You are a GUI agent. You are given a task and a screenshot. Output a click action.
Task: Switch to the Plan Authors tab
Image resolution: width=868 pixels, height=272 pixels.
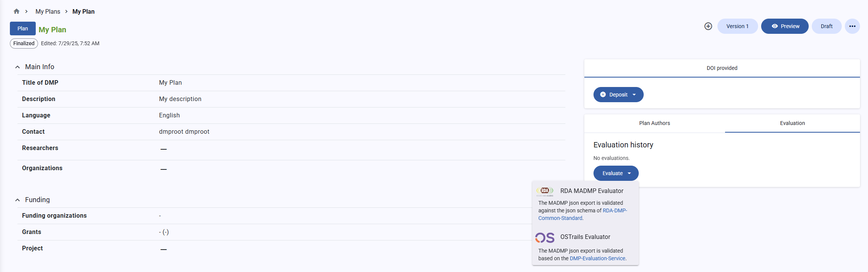point(654,123)
